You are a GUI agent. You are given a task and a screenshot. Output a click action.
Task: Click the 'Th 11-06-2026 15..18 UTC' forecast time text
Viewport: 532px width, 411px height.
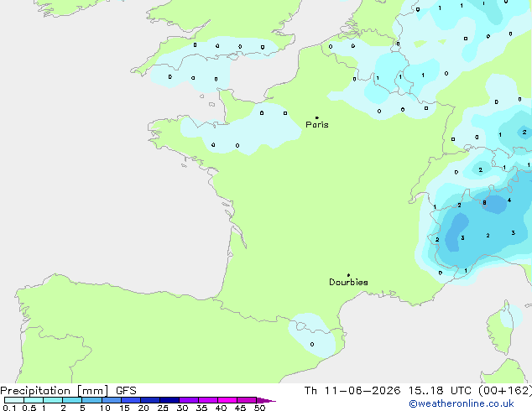coord(388,391)
